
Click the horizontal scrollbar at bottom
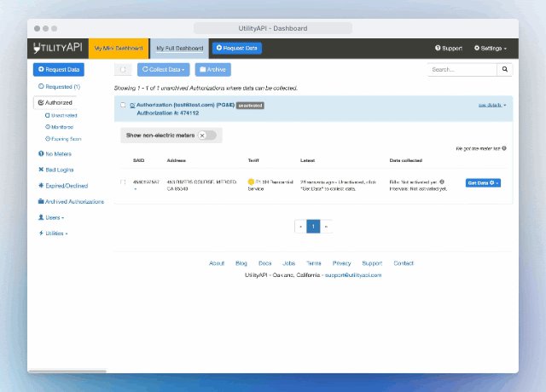(67, 372)
